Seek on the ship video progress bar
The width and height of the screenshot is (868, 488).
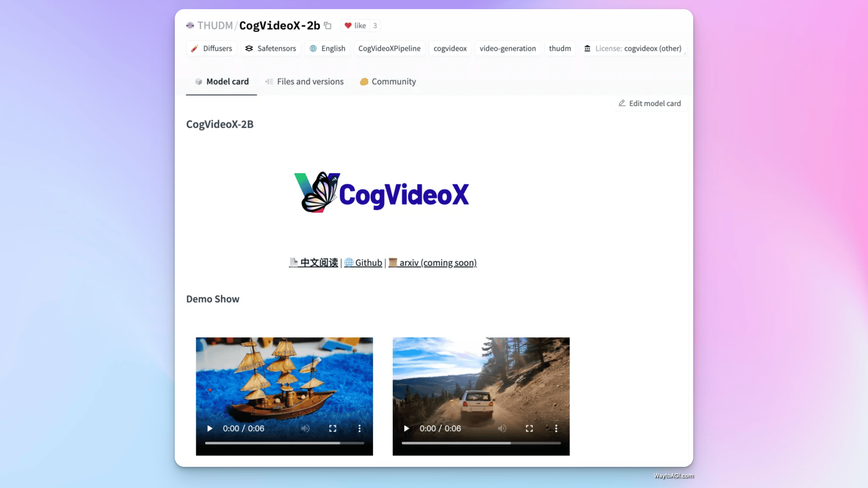[284, 443]
